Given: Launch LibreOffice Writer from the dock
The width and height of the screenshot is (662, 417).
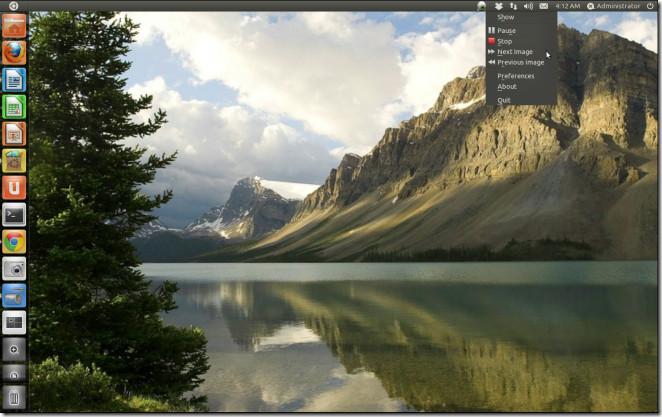Looking at the screenshot, I should 14,80.
